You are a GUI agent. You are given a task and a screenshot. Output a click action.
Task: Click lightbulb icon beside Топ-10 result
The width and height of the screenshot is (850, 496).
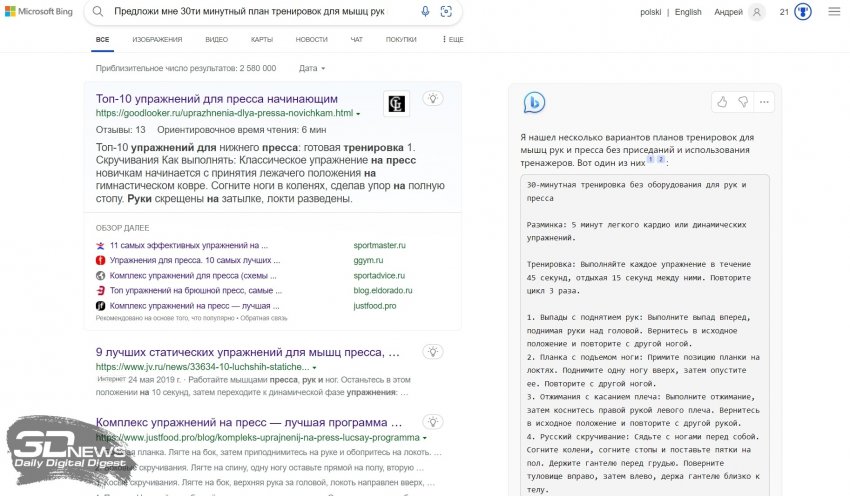432,99
